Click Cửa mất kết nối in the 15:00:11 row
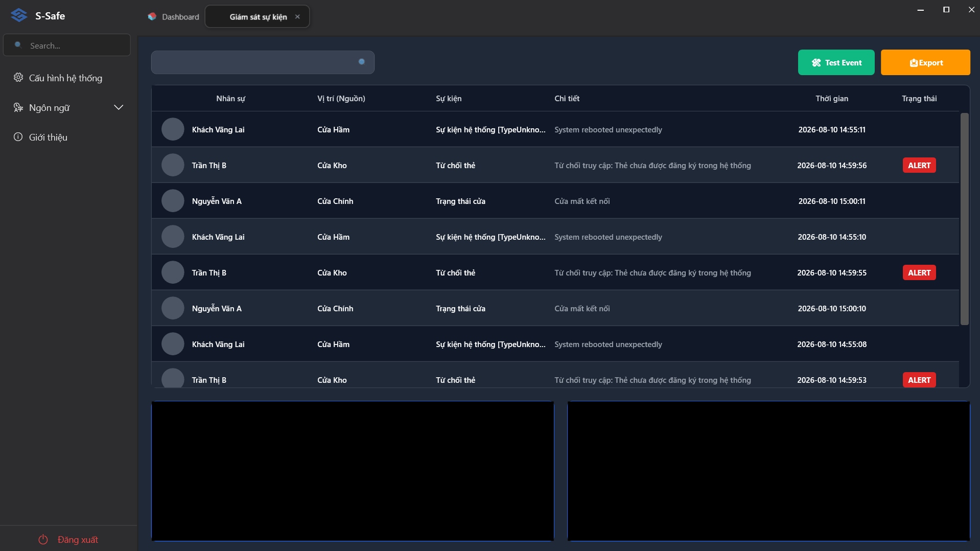 (x=582, y=201)
